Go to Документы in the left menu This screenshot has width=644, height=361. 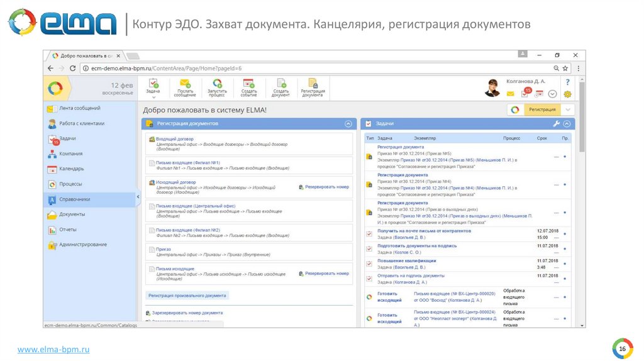[x=72, y=214]
